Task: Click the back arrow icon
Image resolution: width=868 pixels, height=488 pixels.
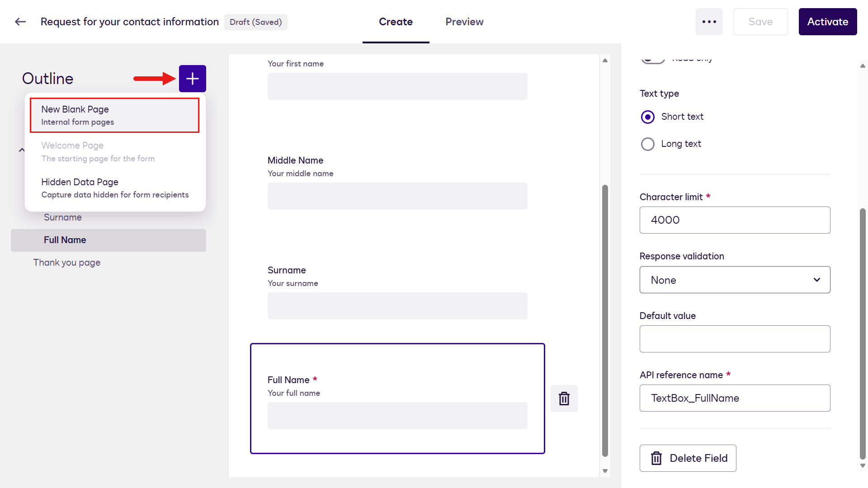Action: click(x=20, y=22)
